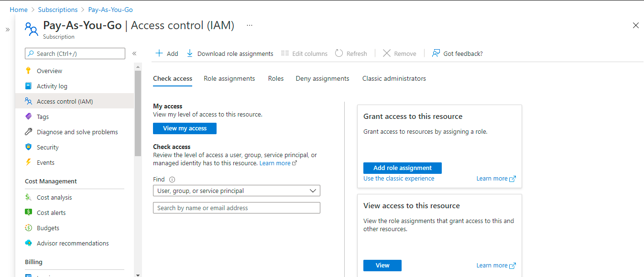Click the Tags icon in sidebar
Image resolution: width=644 pixels, height=277 pixels.
tap(28, 117)
